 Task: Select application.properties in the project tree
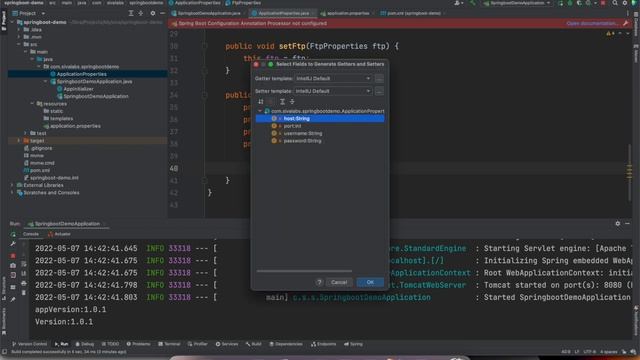(x=75, y=126)
